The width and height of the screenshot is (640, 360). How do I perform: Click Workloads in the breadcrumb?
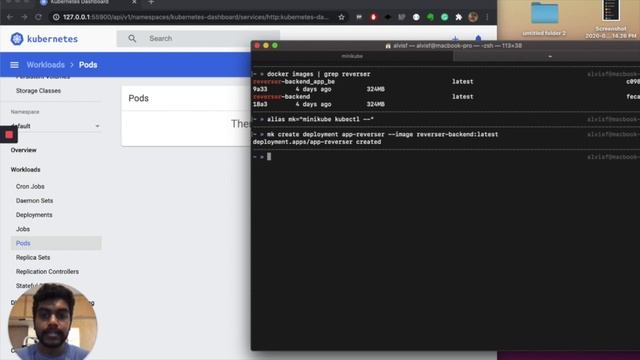point(46,65)
